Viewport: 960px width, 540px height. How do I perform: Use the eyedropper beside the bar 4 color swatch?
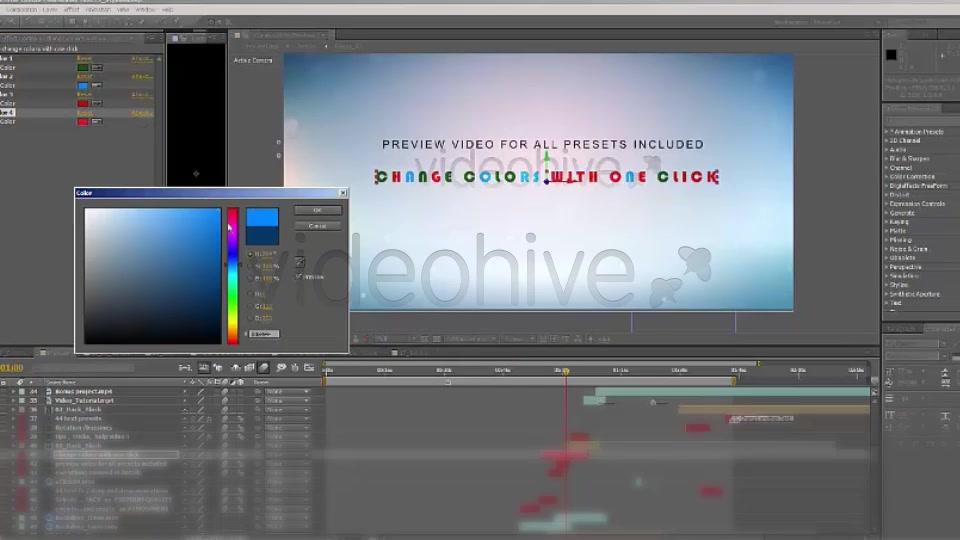96,122
